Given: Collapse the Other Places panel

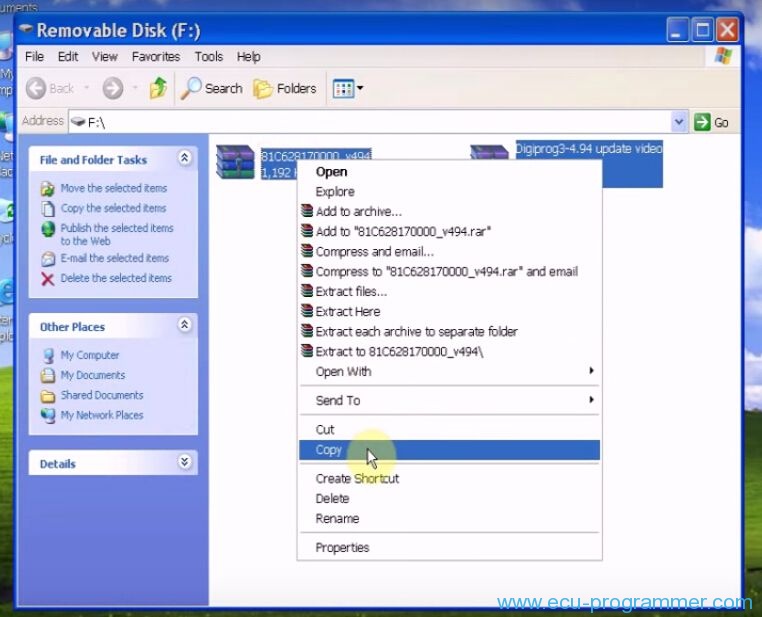Looking at the screenshot, I should [184, 325].
